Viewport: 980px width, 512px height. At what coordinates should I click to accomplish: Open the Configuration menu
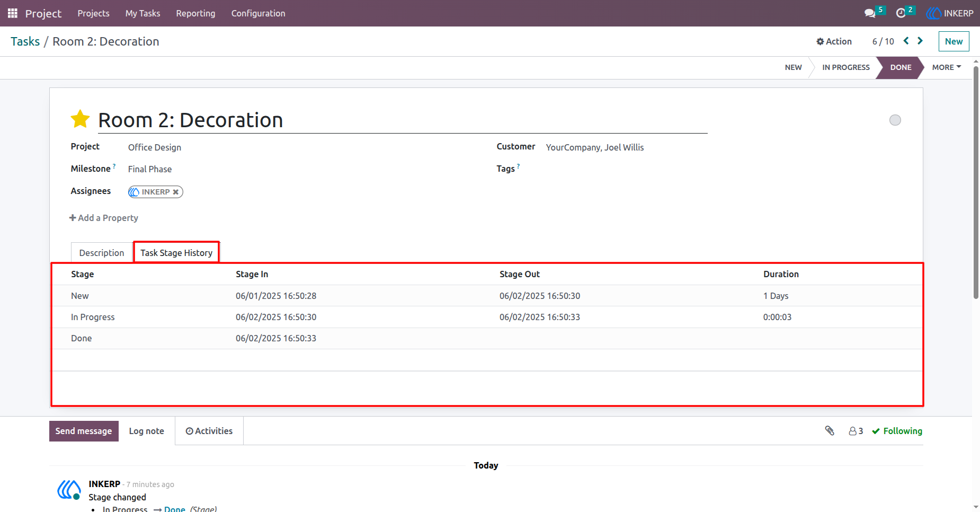point(258,13)
